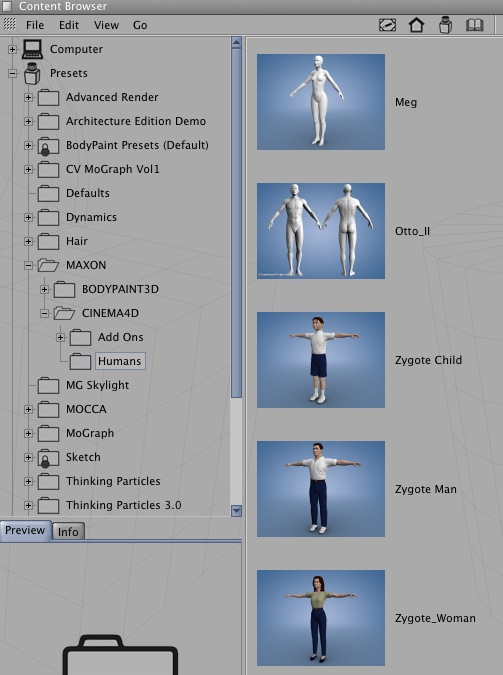Expand the BODYPAINT3D folder

(44, 290)
